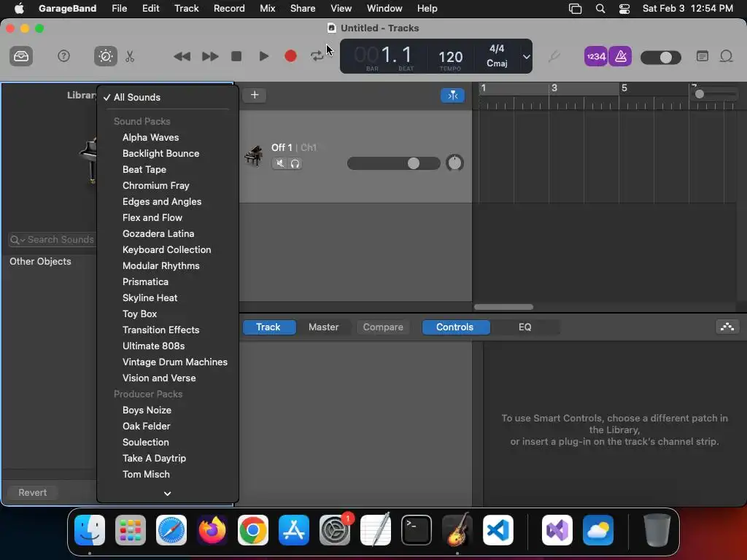The height and width of the screenshot is (560, 747).
Task: Click the tempo value 120
Action: [x=450, y=57]
